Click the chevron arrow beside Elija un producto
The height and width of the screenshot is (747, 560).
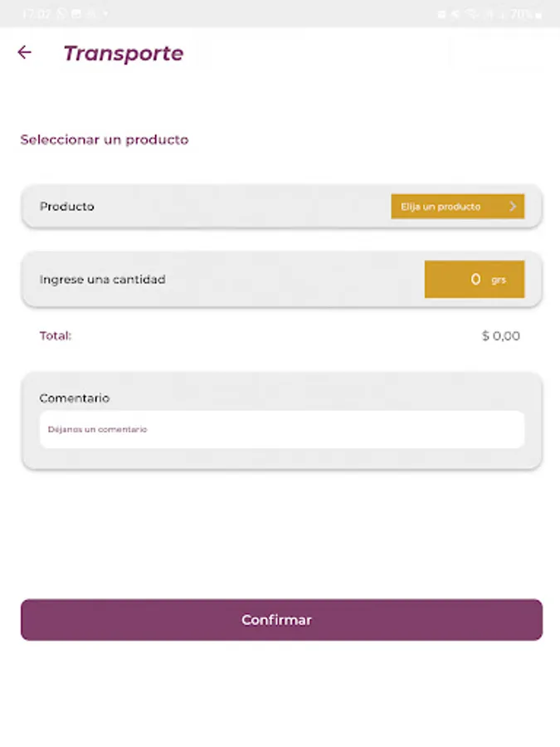tap(513, 207)
